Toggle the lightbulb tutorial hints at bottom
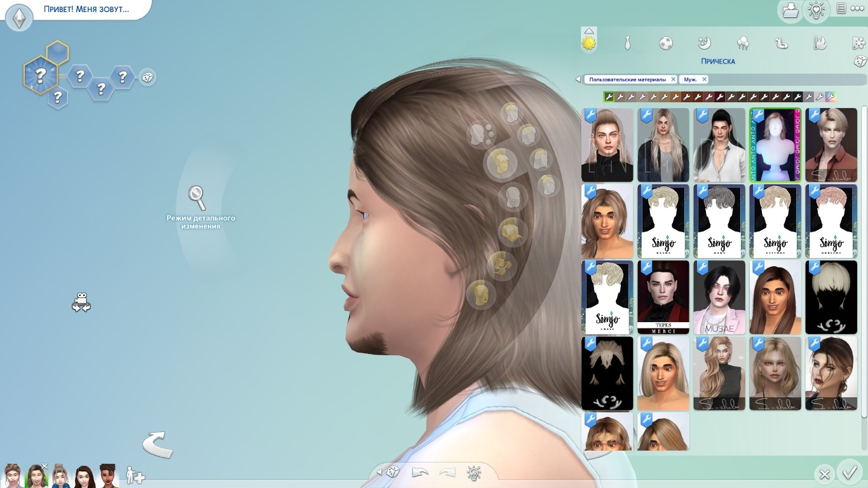 point(473,473)
